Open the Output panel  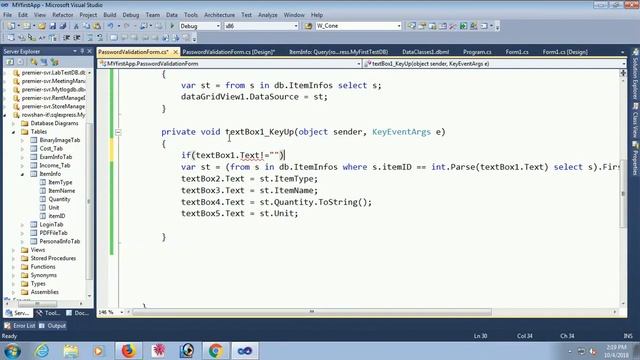click(x=52, y=326)
